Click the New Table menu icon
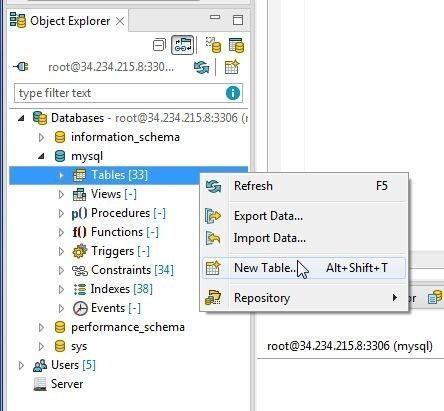The height and width of the screenshot is (411, 444). tap(213, 268)
